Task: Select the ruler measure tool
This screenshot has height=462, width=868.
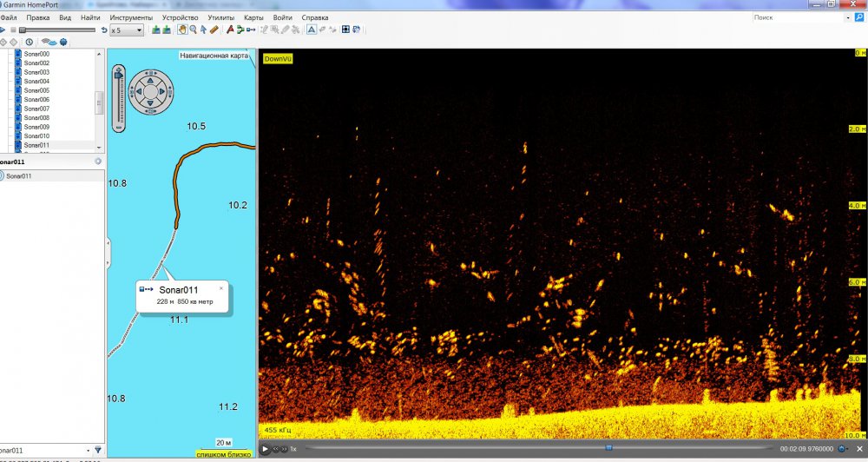Action: 214,30
